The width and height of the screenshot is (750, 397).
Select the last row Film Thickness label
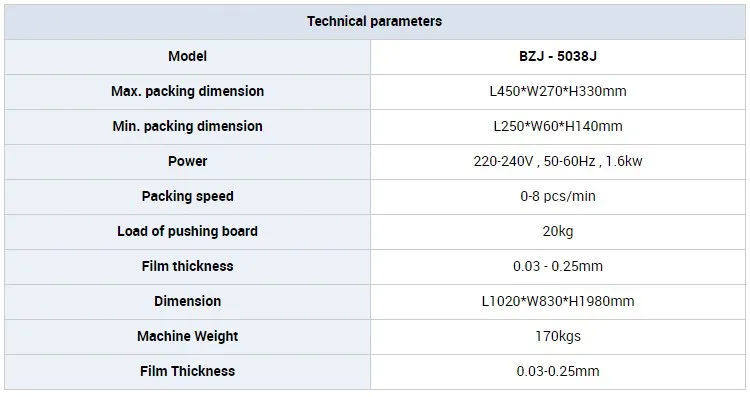[x=188, y=371]
